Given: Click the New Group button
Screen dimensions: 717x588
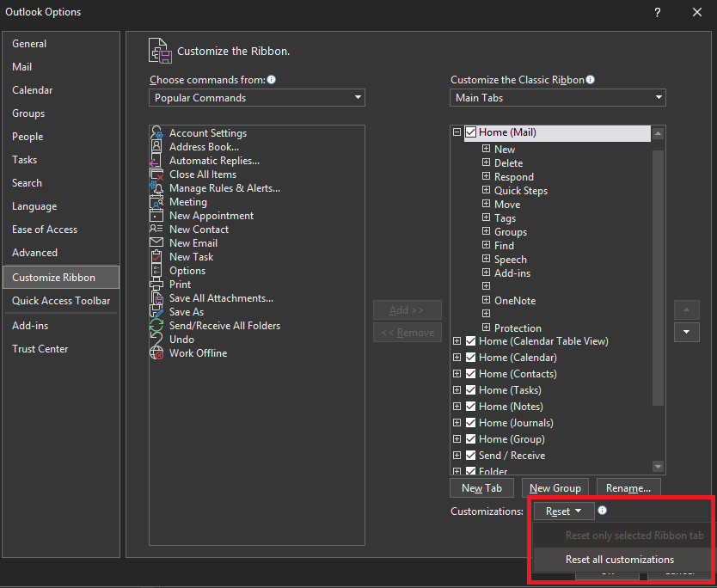Looking at the screenshot, I should tap(555, 488).
